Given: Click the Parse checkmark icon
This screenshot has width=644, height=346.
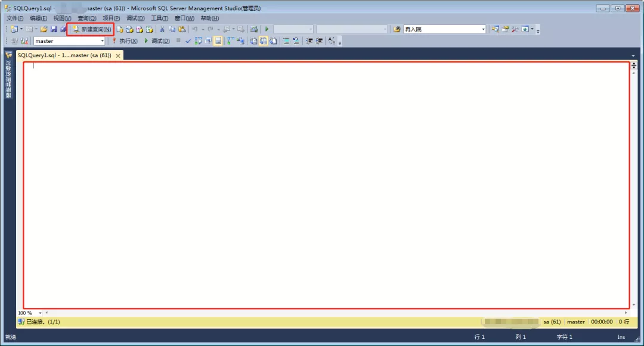Looking at the screenshot, I should pyautogui.click(x=188, y=41).
